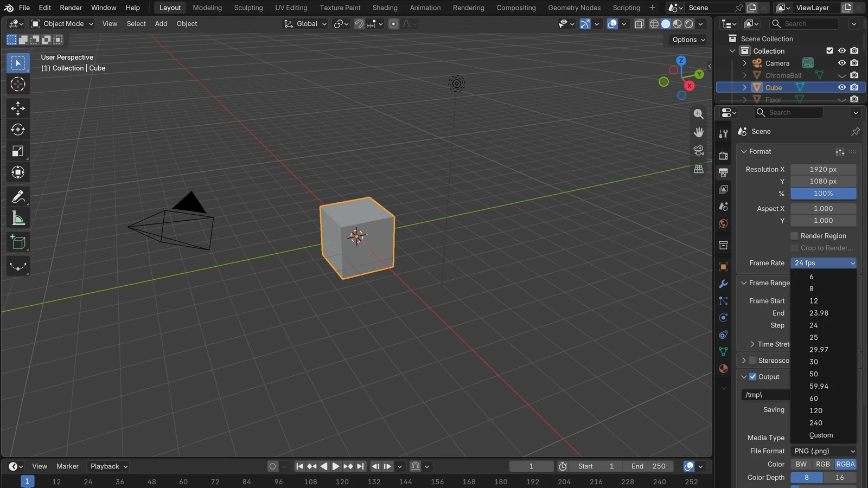
Task: Switch orthographic/perspective grid icon
Action: 699,169
